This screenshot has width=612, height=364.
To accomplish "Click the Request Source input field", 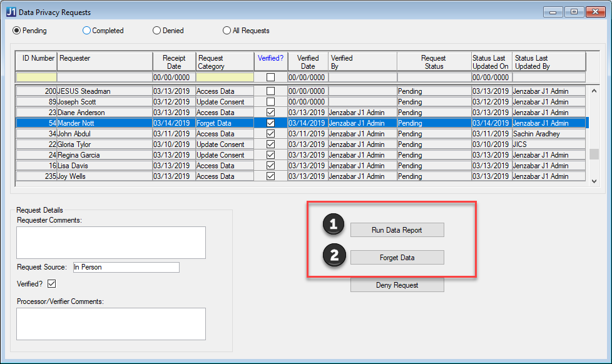I will 126,268.
